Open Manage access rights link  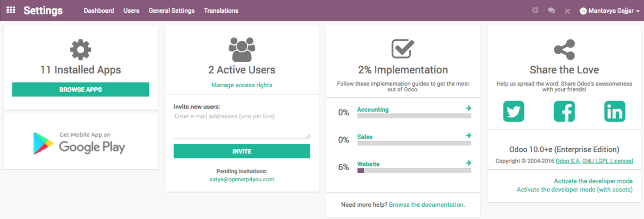click(x=242, y=85)
